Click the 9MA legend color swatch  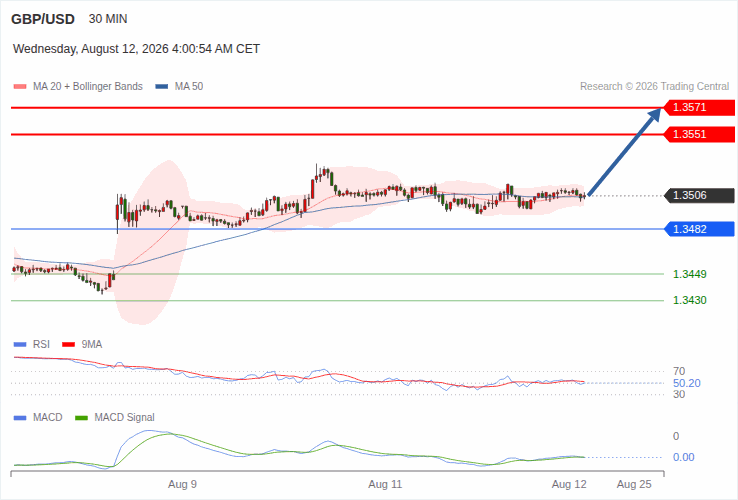pyautogui.click(x=69, y=345)
